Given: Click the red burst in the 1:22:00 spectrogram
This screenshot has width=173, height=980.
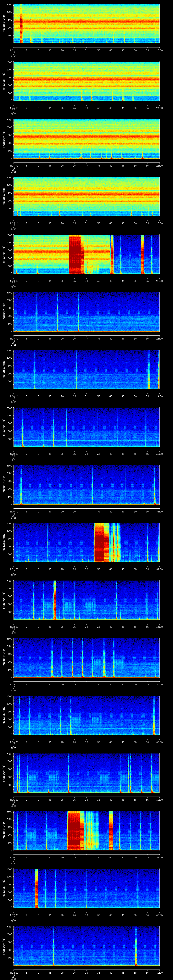Looking at the screenshot, I should [21, 24].
